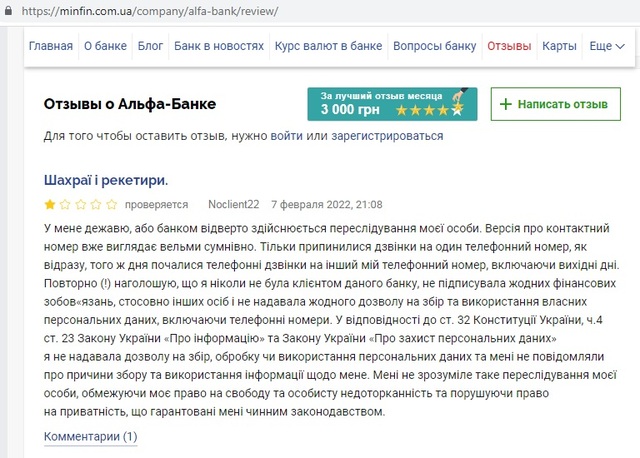The image size is (640, 458).
Task: Open the review titled Шахраї і рекетири
Action: [x=106, y=180]
